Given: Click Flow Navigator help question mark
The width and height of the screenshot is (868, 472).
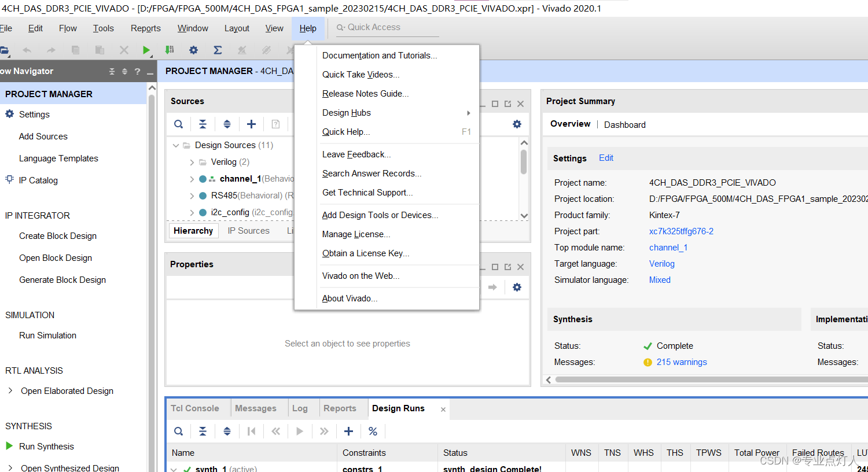Looking at the screenshot, I should click(137, 71).
